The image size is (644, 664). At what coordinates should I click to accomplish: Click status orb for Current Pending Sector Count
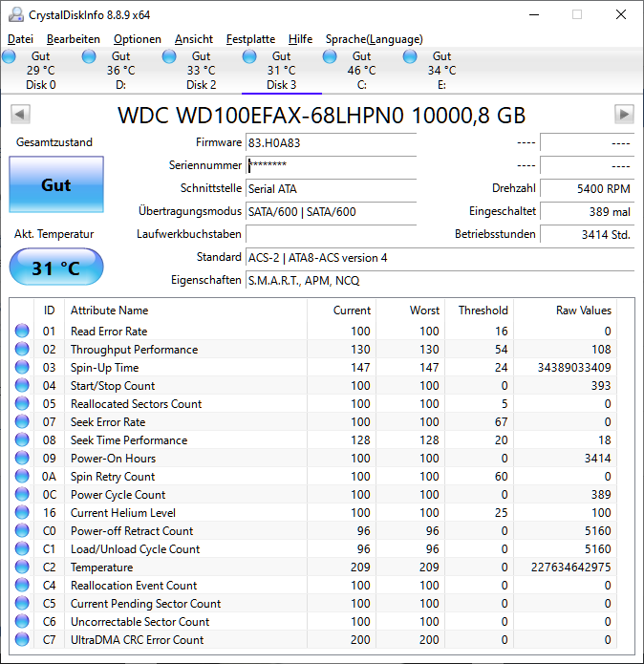tap(22, 603)
